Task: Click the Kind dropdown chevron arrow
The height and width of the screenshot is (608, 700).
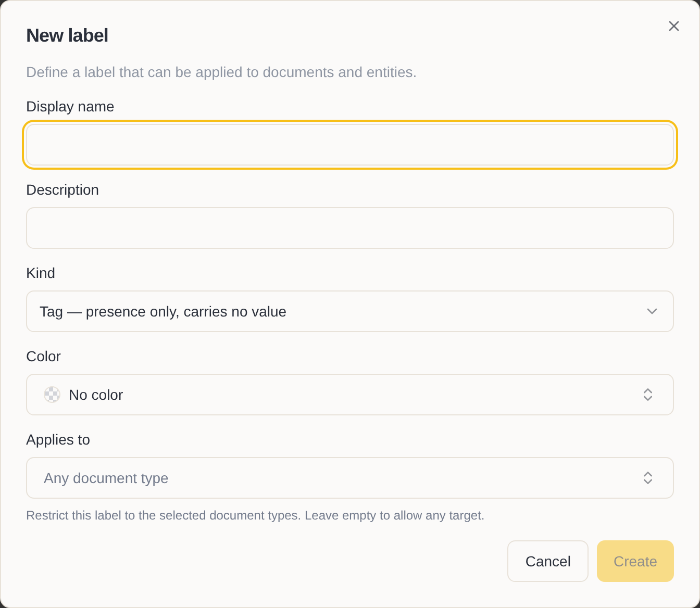Action: (652, 311)
